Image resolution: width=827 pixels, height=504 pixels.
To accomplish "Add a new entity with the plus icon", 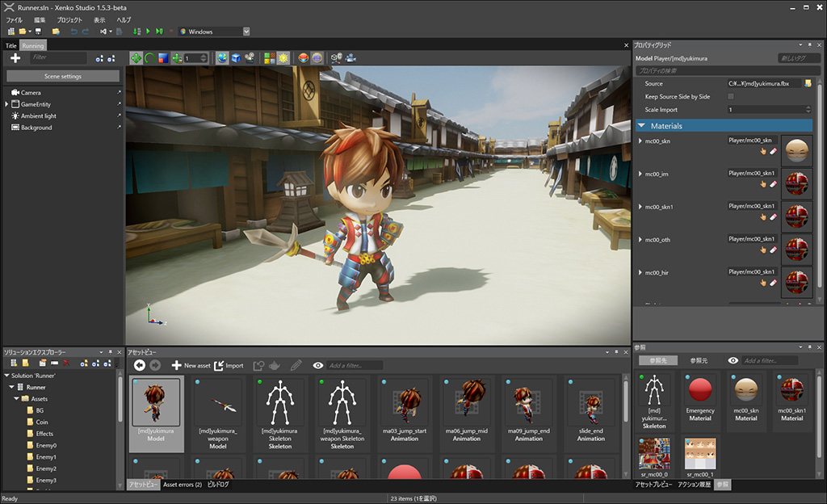I will coord(15,58).
